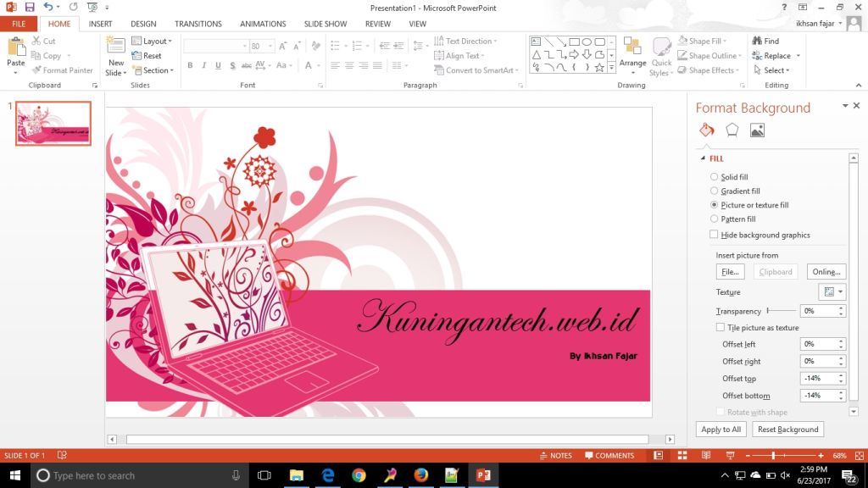868x488 pixels.
Task: Click Reset Background button
Action: point(787,430)
